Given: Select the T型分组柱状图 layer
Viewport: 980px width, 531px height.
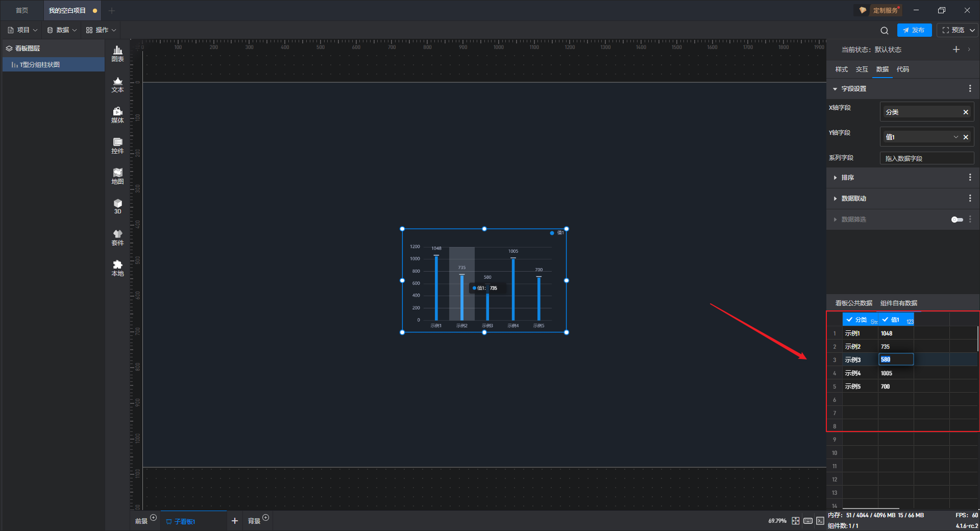Looking at the screenshot, I should (53, 64).
